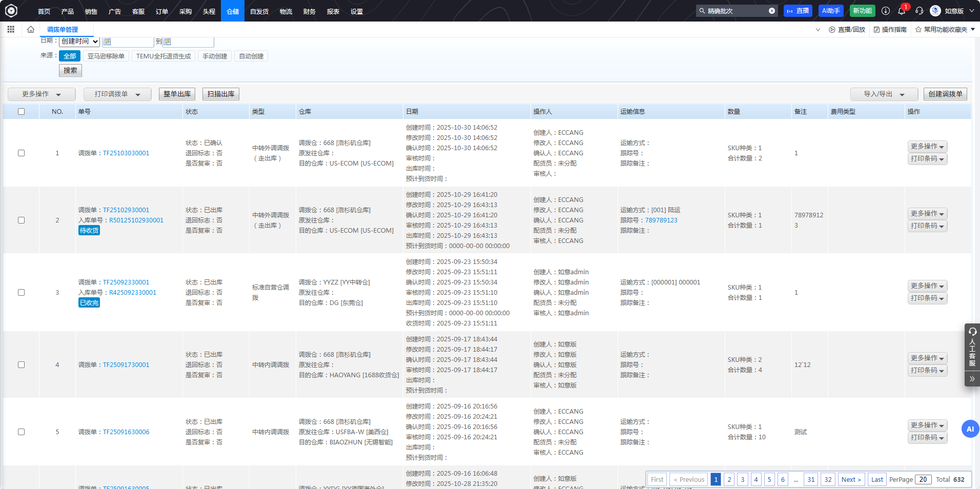Click the download center icon
Screen dimensions: 980x489
(x=885, y=11)
